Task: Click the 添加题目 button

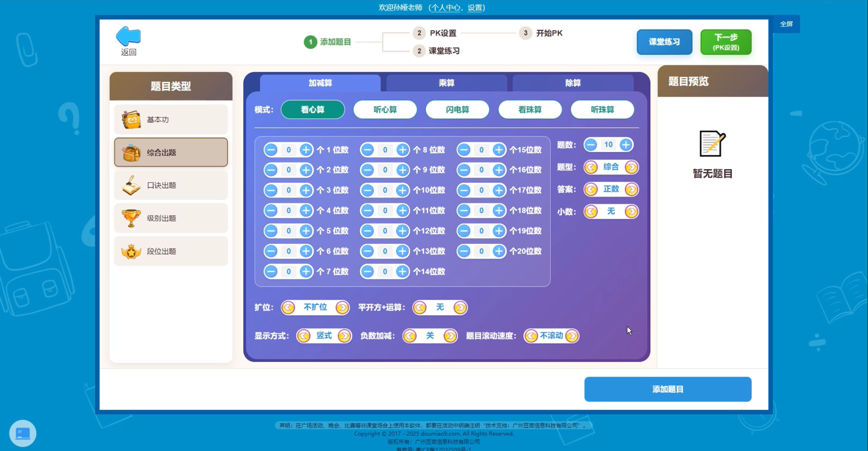Action: click(x=668, y=389)
